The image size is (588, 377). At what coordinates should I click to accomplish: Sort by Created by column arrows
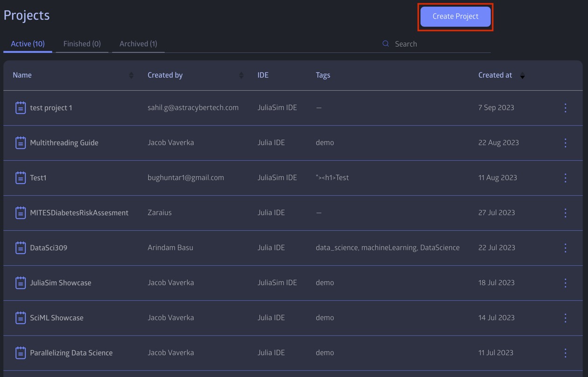coord(241,75)
